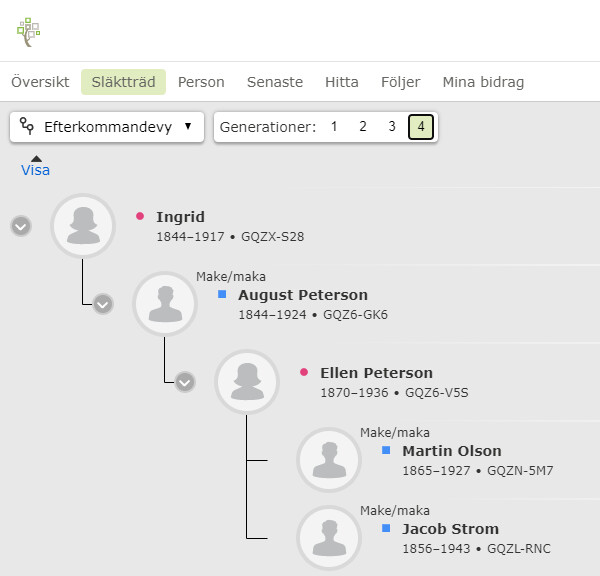This screenshot has height=576, width=600.
Task: Open Martin Olson's name link
Action: click(x=452, y=451)
